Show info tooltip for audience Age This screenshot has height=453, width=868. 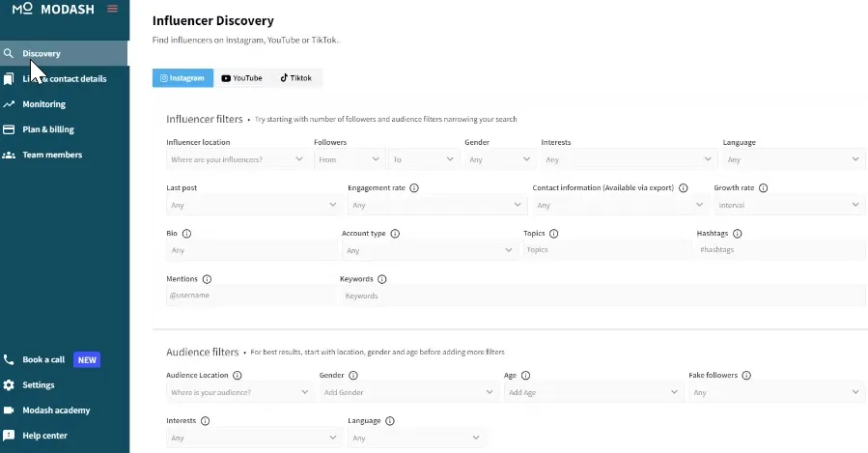coord(526,376)
